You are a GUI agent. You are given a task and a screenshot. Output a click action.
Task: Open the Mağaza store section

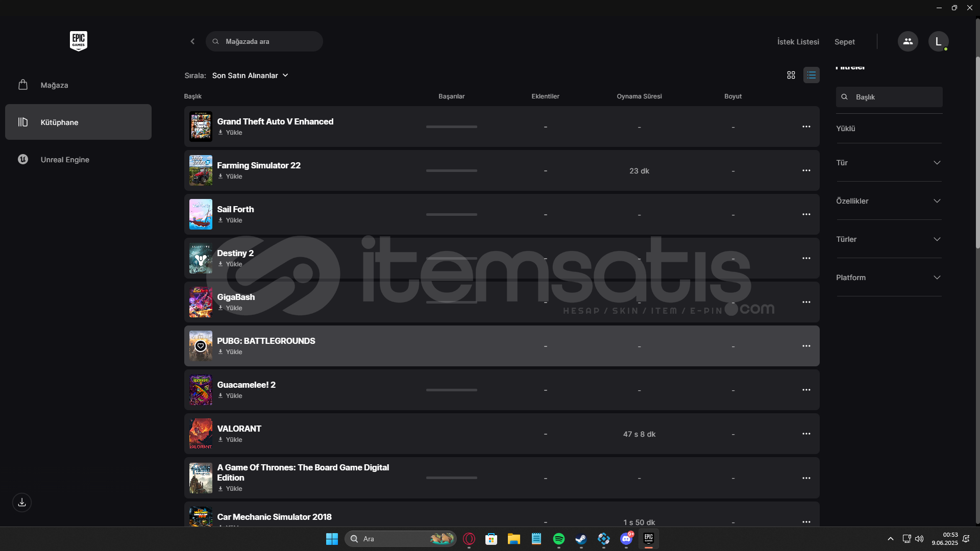(x=78, y=85)
